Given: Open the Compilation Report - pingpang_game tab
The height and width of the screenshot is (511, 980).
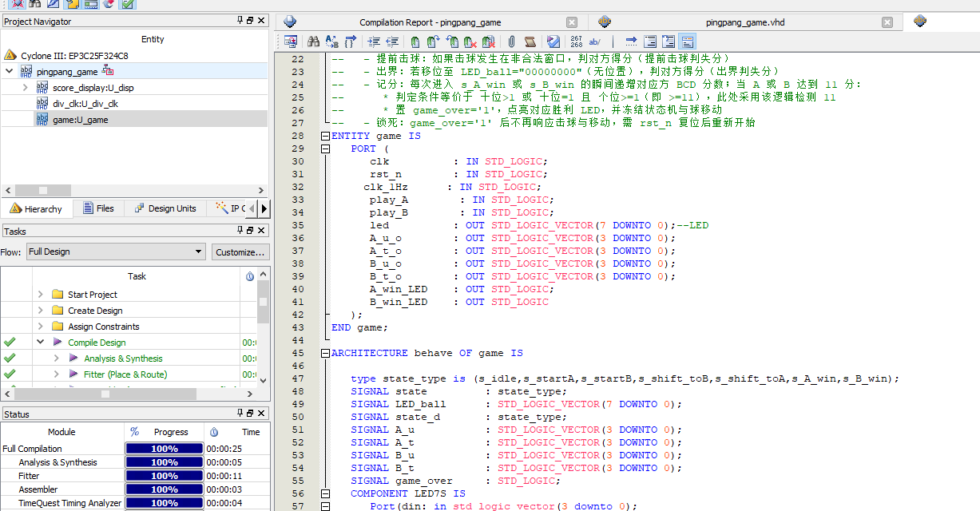Looking at the screenshot, I should (x=430, y=22).
